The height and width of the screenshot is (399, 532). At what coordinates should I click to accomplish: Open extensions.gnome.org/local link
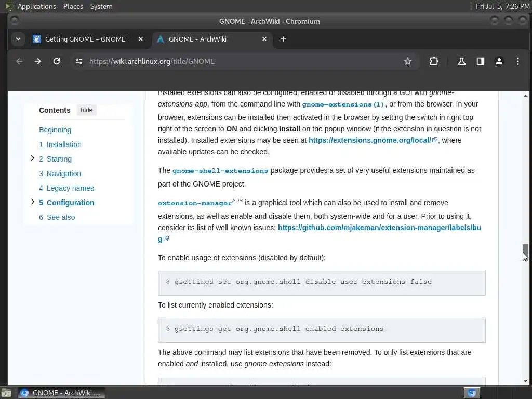click(x=373, y=140)
